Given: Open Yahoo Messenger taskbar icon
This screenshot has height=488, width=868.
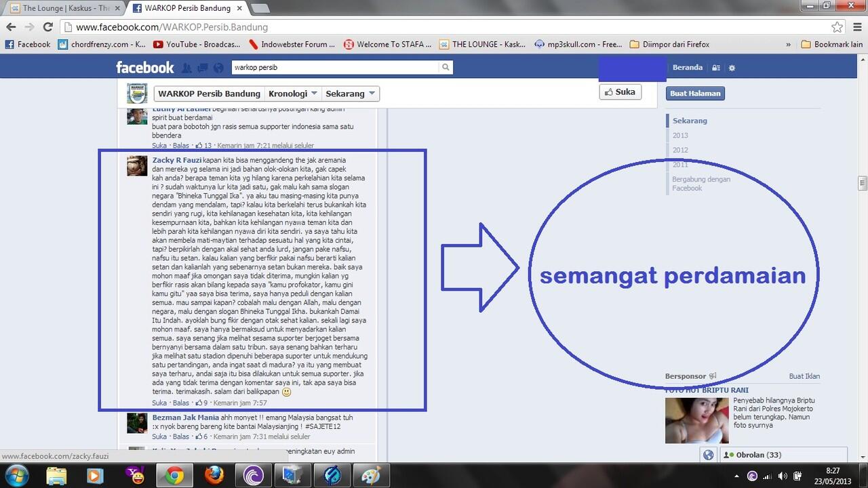Looking at the screenshot, I should point(135,476).
